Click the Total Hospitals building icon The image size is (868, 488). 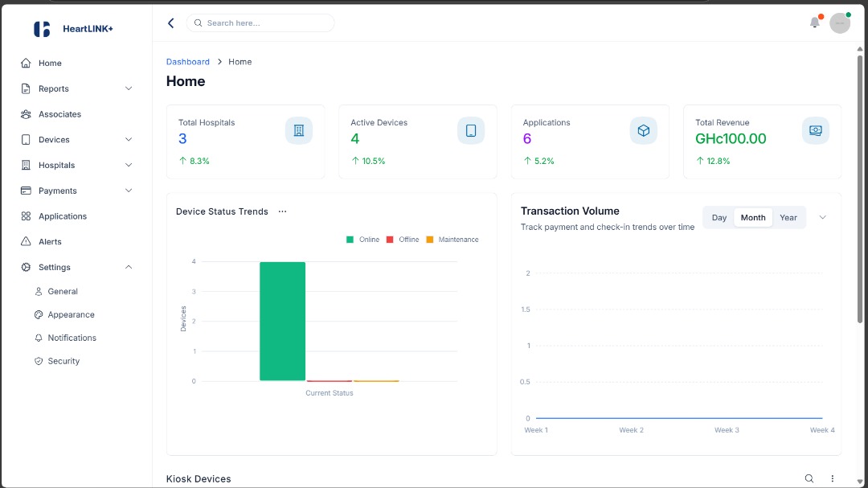298,130
